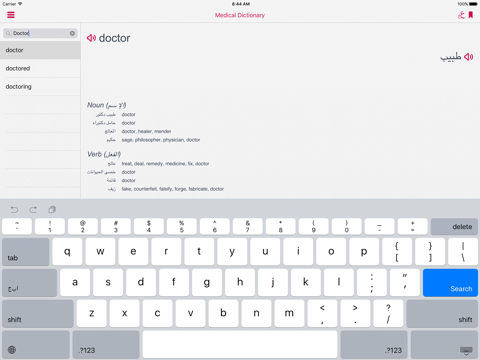Toggle the left shift key
Viewport: 480px width, 360px height.
(x=38, y=313)
